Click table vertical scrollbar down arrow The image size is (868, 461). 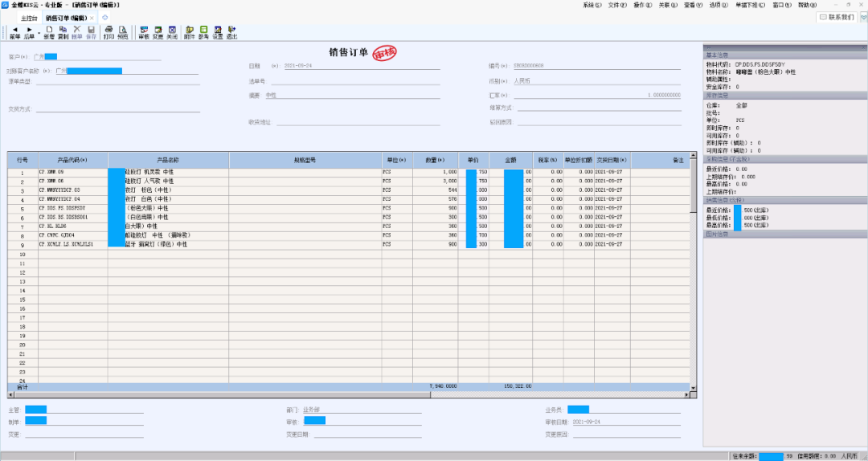pos(694,388)
